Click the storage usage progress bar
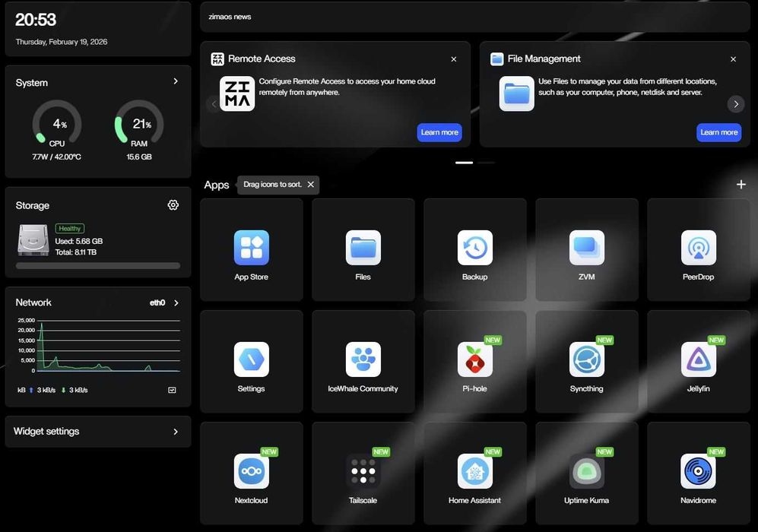 click(x=98, y=266)
